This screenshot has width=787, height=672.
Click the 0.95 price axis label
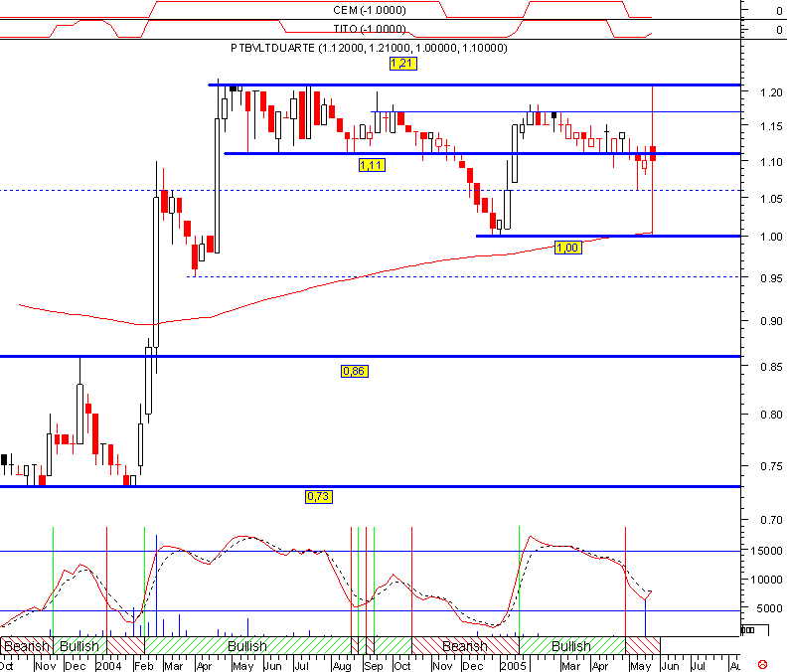(x=771, y=278)
